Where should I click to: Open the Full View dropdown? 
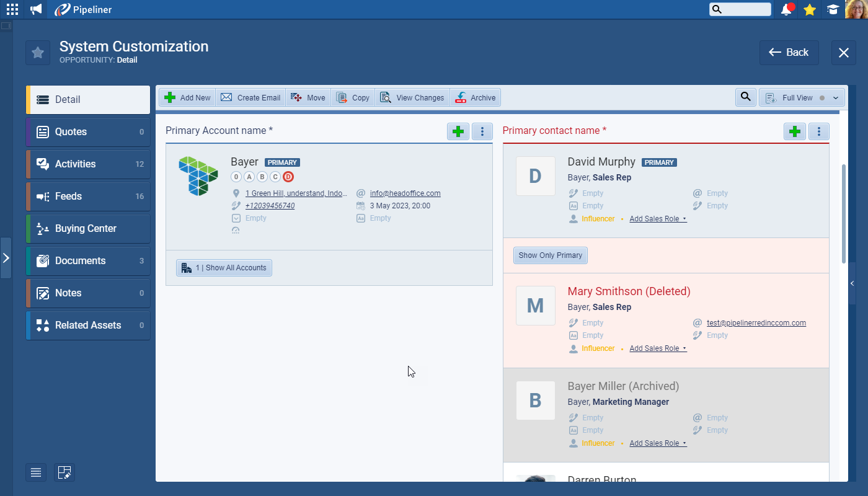click(x=802, y=98)
